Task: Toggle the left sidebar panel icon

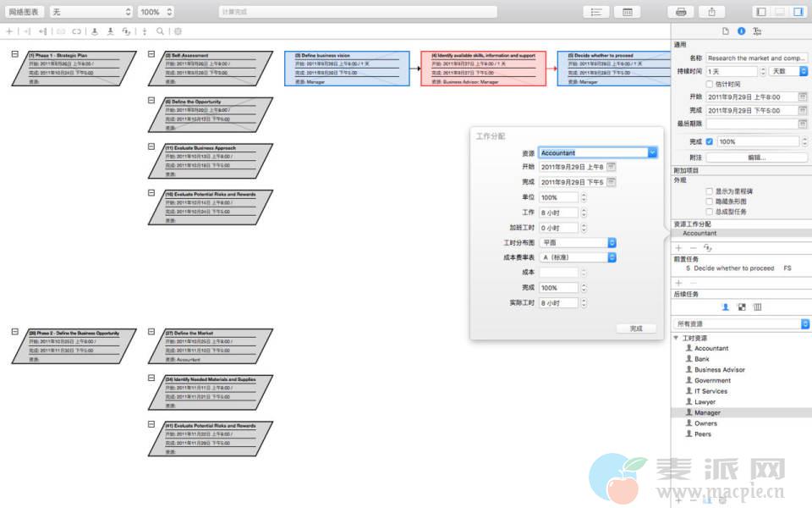Action: click(x=761, y=12)
